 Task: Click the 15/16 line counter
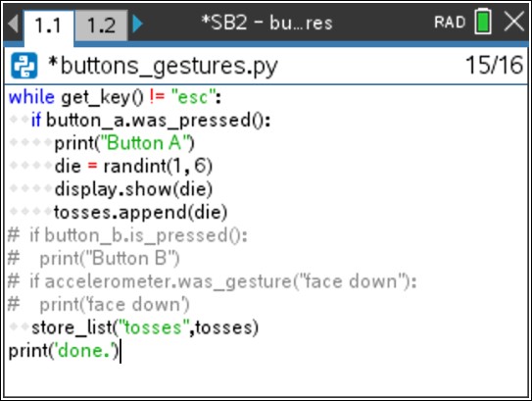tap(494, 65)
